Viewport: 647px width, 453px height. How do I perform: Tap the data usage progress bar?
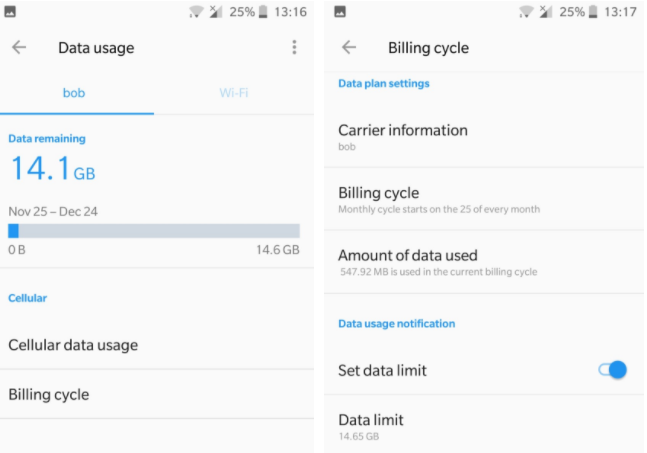click(x=154, y=231)
